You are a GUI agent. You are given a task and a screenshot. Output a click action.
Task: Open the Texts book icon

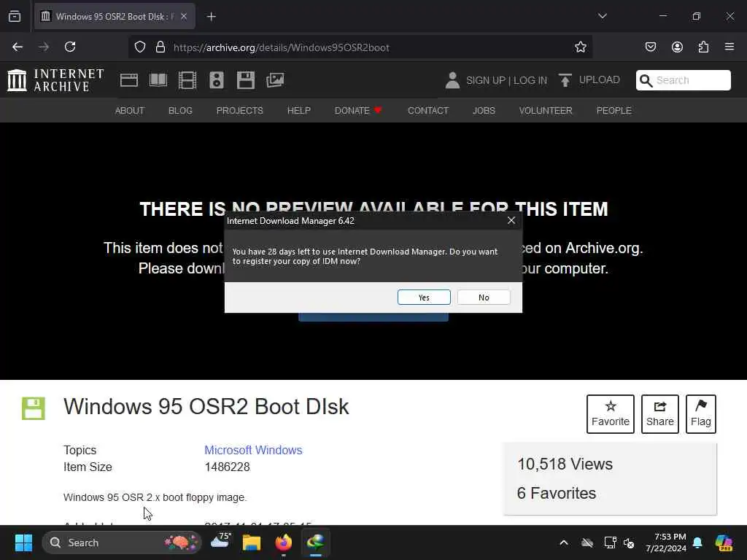158,80
